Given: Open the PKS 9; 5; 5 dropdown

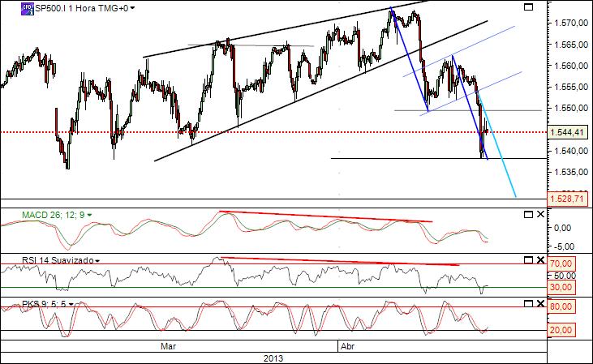Looking at the screenshot, I should [71, 304].
